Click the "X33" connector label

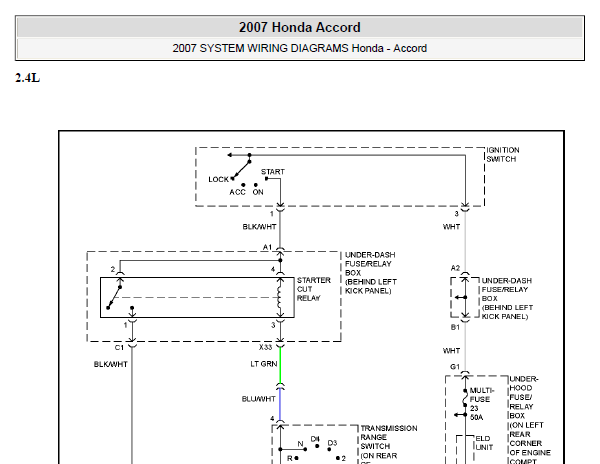click(265, 347)
